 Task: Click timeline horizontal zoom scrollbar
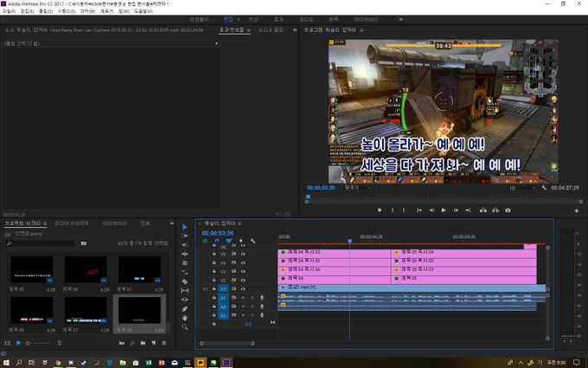[227, 343]
